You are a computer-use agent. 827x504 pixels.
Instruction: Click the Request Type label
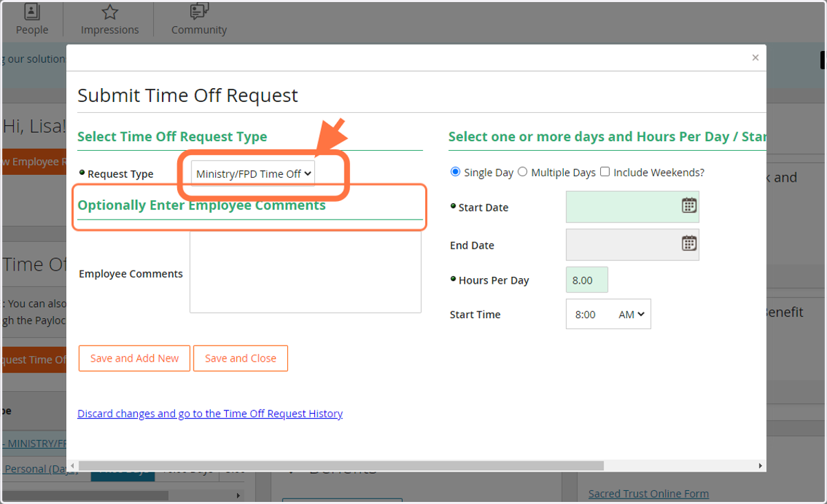(x=121, y=174)
